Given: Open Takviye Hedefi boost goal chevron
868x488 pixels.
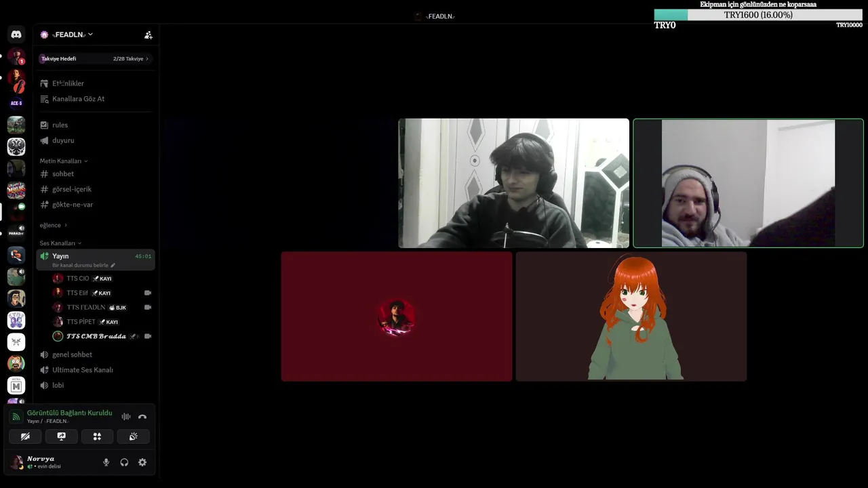Looking at the screenshot, I should pyautogui.click(x=147, y=59).
